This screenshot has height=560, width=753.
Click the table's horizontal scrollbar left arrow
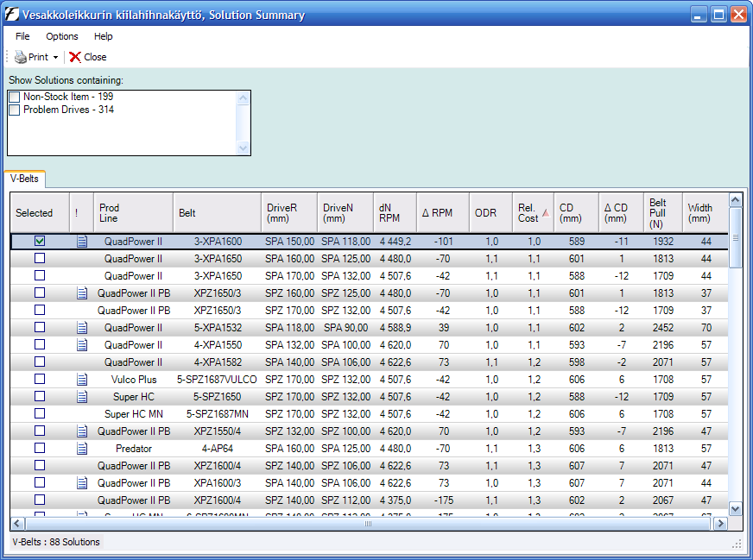tap(17, 524)
